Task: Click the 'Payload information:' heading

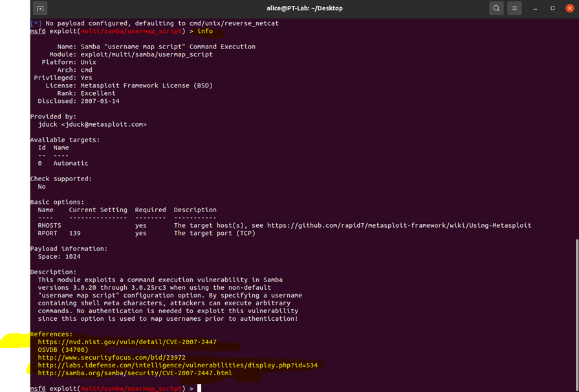Action: click(69, 248)
